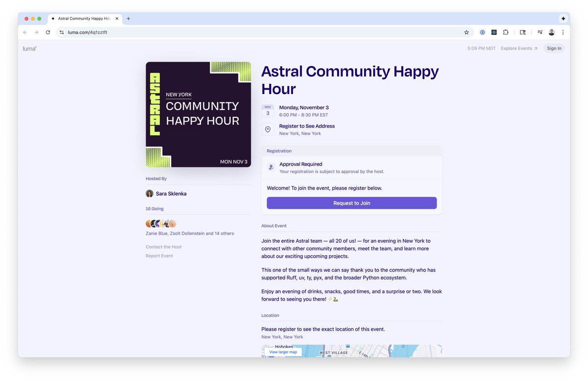Select the Astral Community Happy Hour tab
Screen dimensions: 588x381
coord(83,18)
